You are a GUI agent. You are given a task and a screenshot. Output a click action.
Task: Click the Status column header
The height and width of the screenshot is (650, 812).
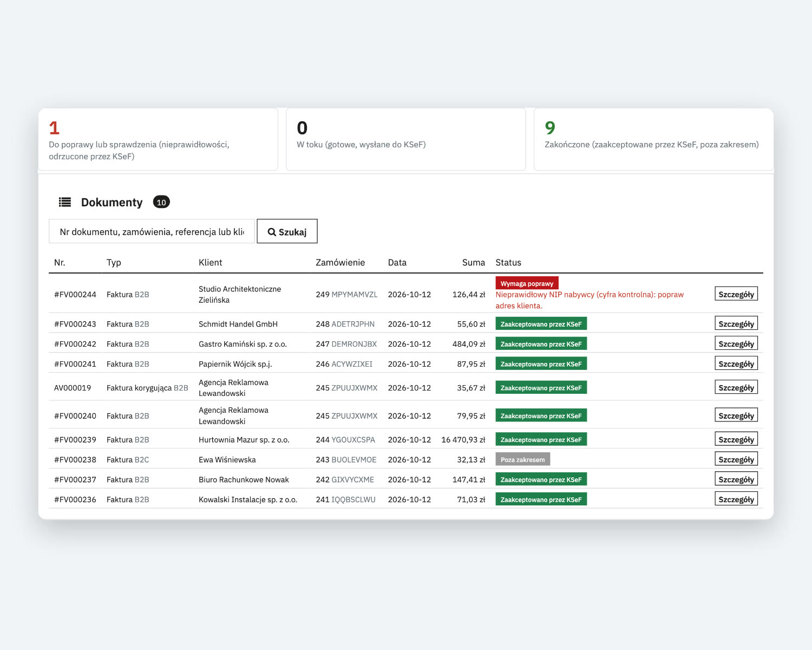tap(508, 262)
